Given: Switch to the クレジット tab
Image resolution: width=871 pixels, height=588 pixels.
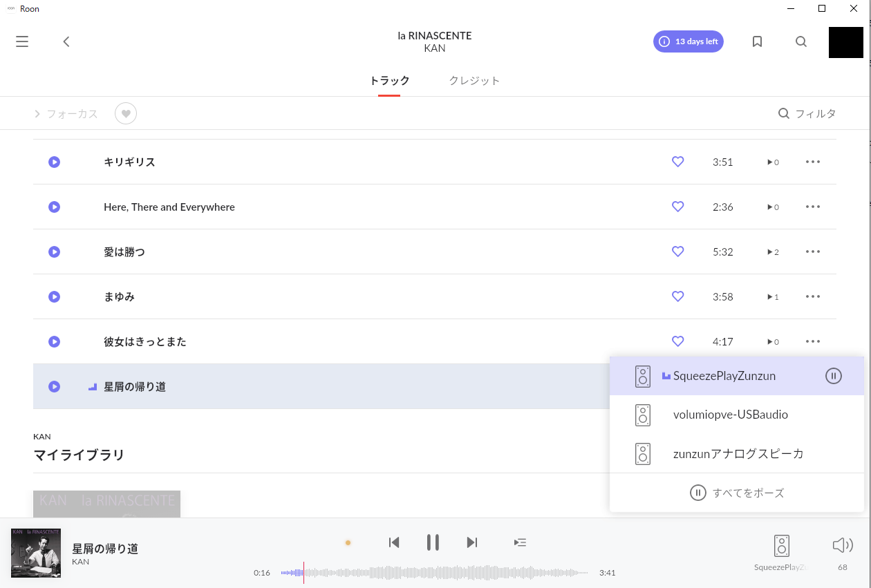Looking at the screenshot, I should (474, 81).
